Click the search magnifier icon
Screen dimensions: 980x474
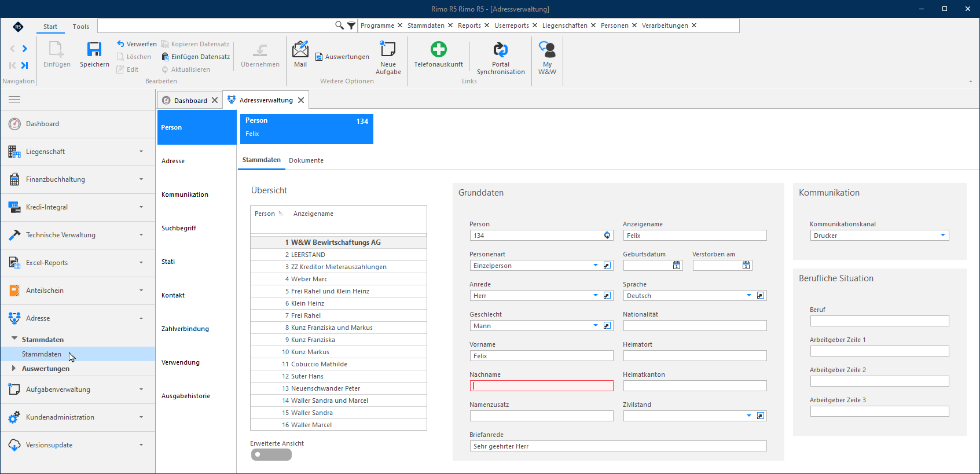point(339,25)
